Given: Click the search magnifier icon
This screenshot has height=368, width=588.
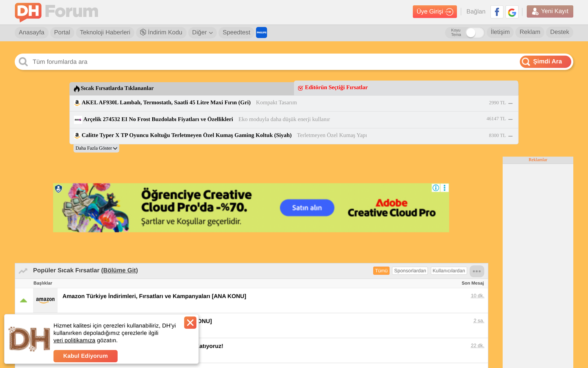Looking at the screenshot, I should pos(23,62).
